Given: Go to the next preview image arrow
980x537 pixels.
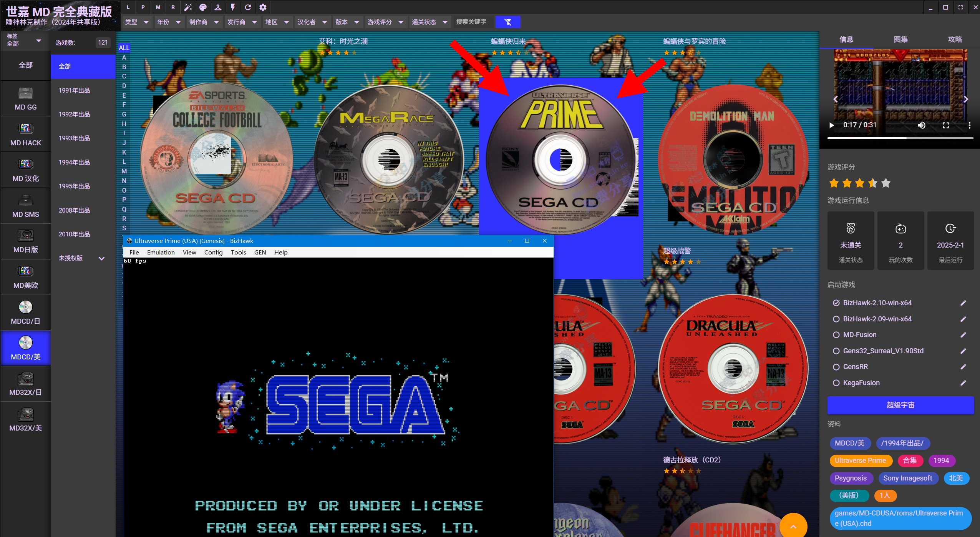Looking at the screenshot, I should point(966,99).
